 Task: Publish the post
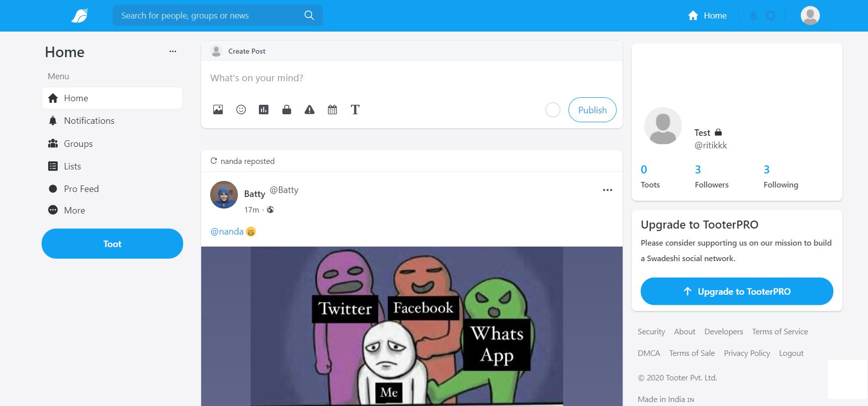[x=592, y=110]
